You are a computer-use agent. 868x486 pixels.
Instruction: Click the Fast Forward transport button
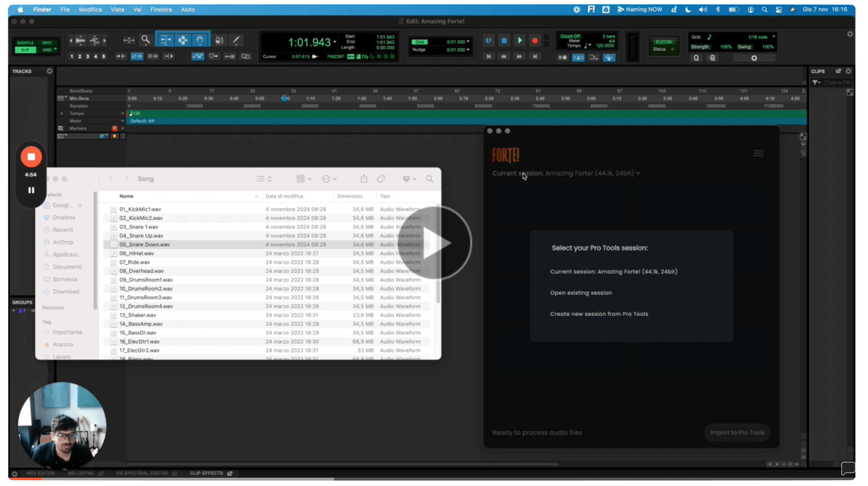point(519,57)
